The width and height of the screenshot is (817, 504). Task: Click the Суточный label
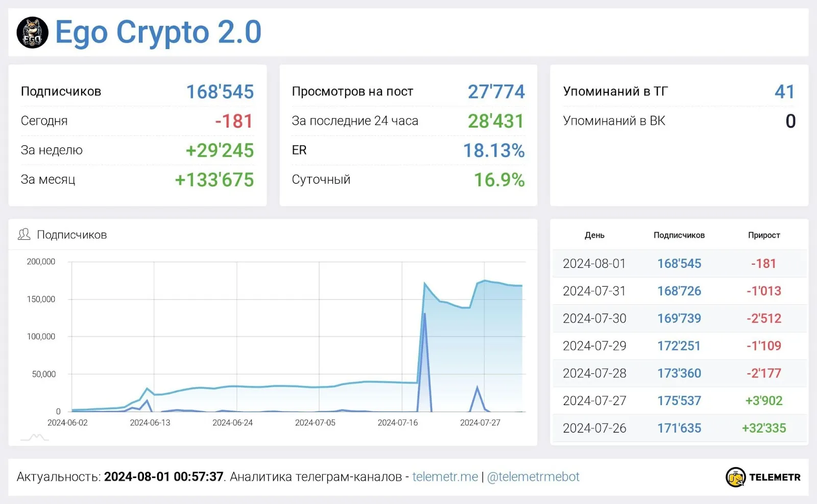321,180
